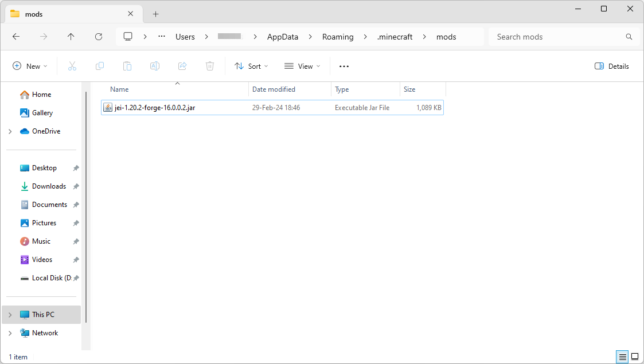Open the See more menu
Viewport: 644px width, 364px height.
pyautogui.click(x=344, y=66)
